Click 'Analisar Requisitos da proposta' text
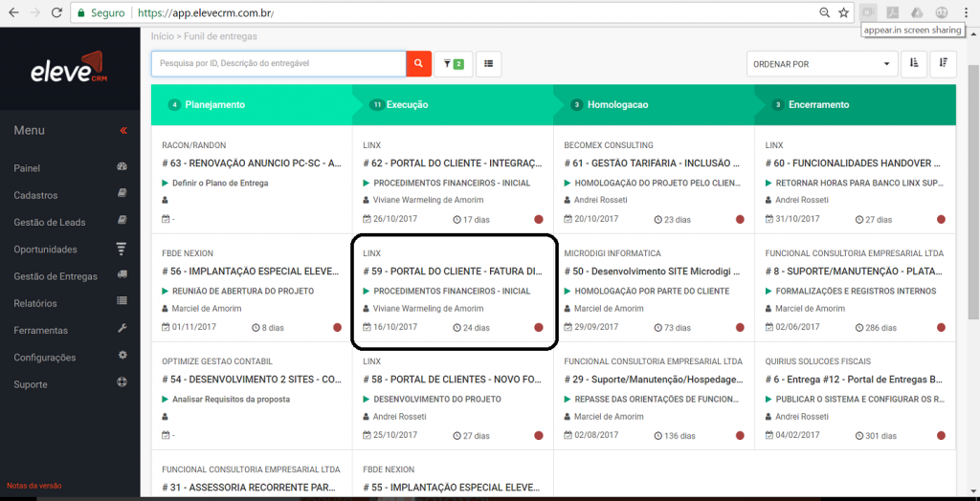Viewport: 980px width, 501px height. point(232,400)
